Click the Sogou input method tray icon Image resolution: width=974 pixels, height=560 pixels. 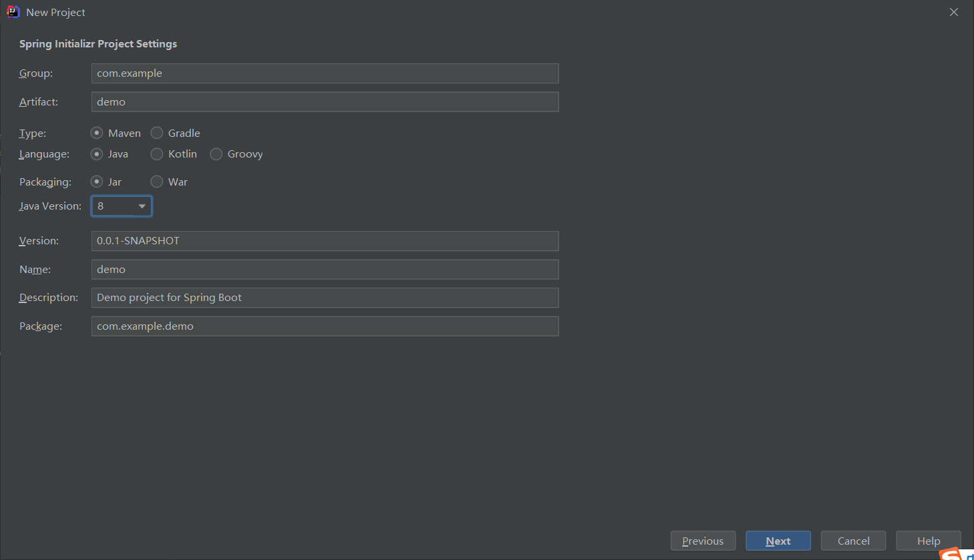[x=951, y=554]
